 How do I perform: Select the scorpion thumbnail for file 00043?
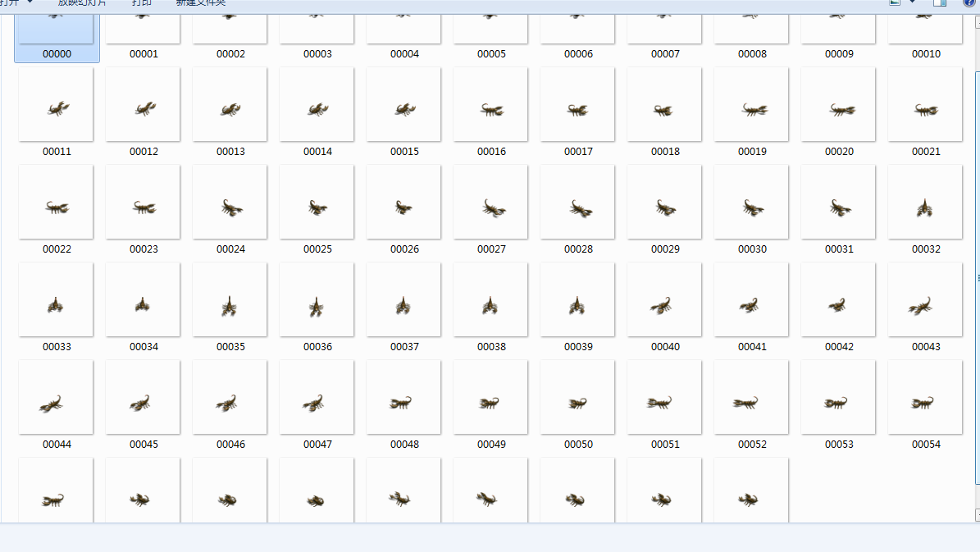pyautogui.click(x=925, y=299)
